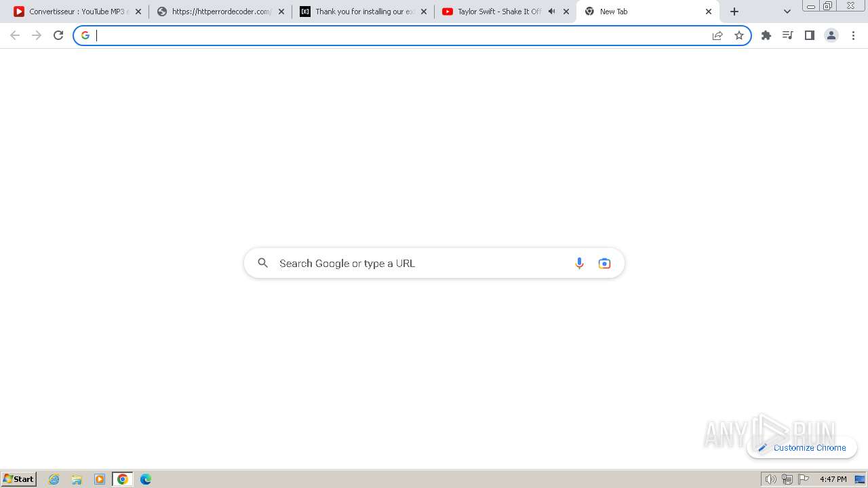Open network tray icon

pos(787,479)
